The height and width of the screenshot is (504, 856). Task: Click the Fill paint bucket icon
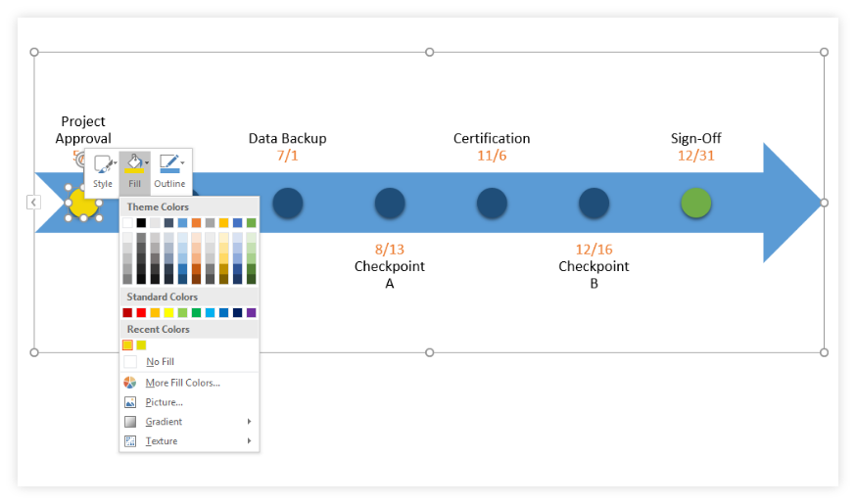tap(133, 164)
